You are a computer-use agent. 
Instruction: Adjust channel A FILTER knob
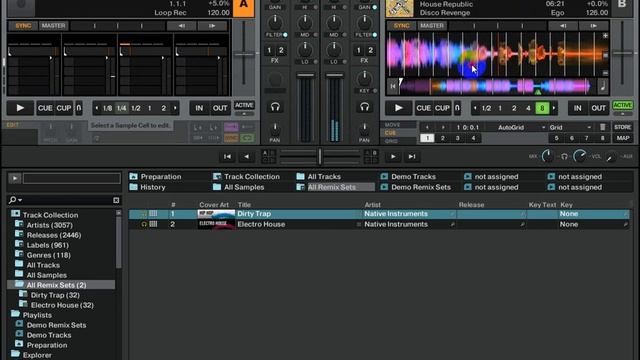click(275, 22)
